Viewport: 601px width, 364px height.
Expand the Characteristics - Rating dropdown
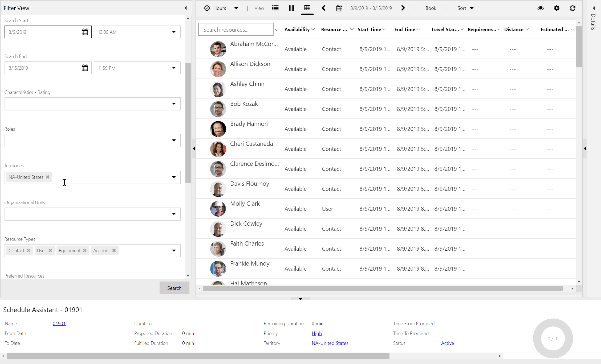(x=173, y=103)
